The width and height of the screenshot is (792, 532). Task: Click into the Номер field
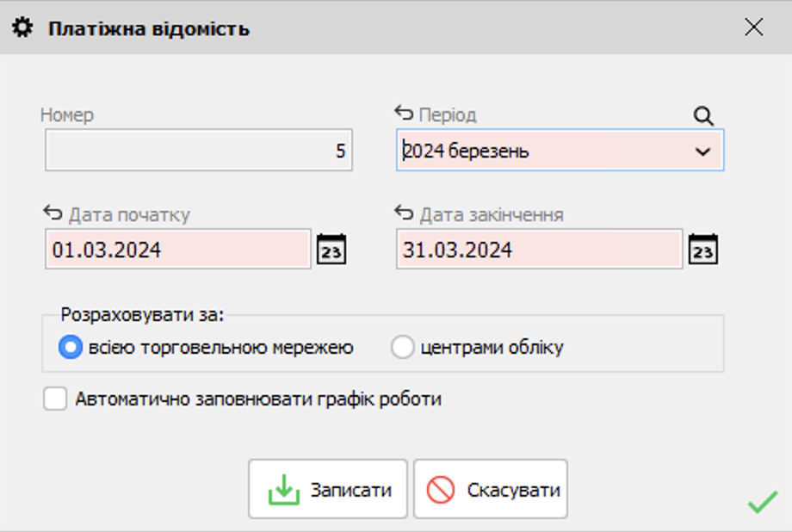pyautogui.click(x=198, y=151)
